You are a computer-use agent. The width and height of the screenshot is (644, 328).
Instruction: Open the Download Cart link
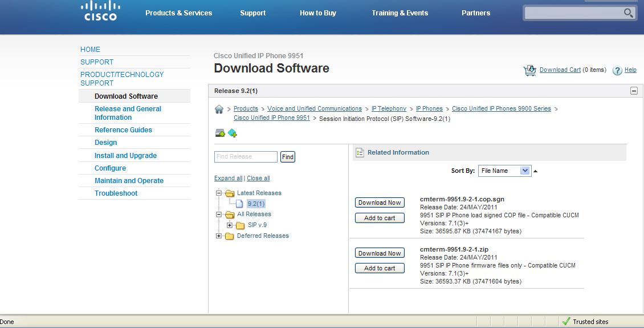[x=560, y=70]
